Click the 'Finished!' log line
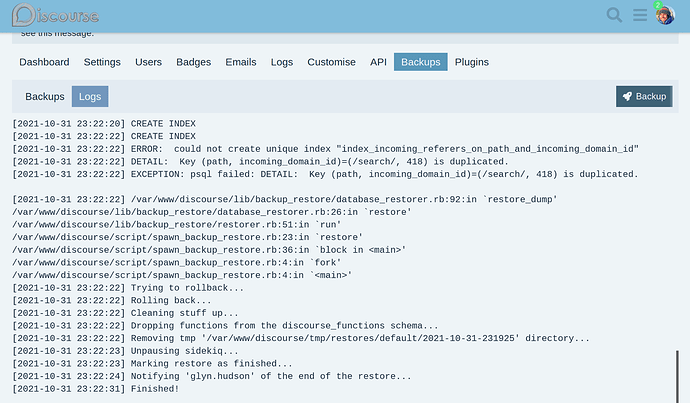 (x=95, y=389)
